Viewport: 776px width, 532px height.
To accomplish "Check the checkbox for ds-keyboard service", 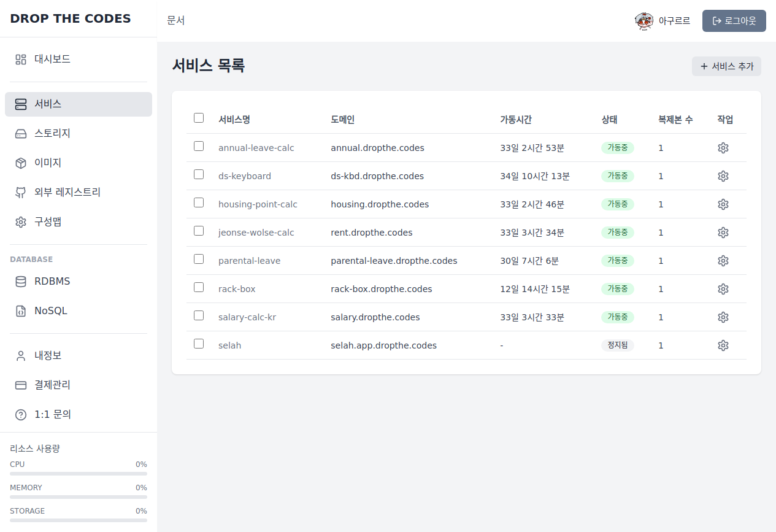I will click(x=198, y=174).
